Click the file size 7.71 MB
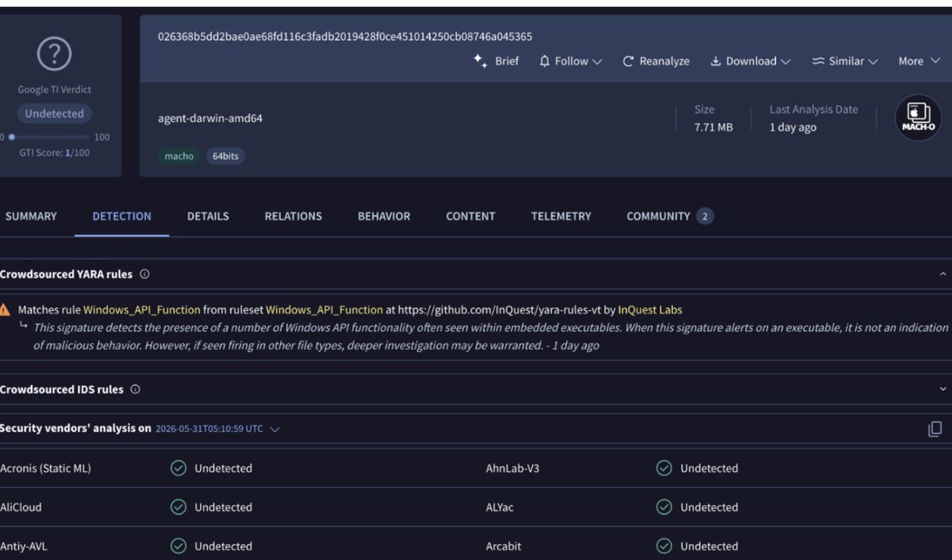952x560 pixels. [713, 127]
